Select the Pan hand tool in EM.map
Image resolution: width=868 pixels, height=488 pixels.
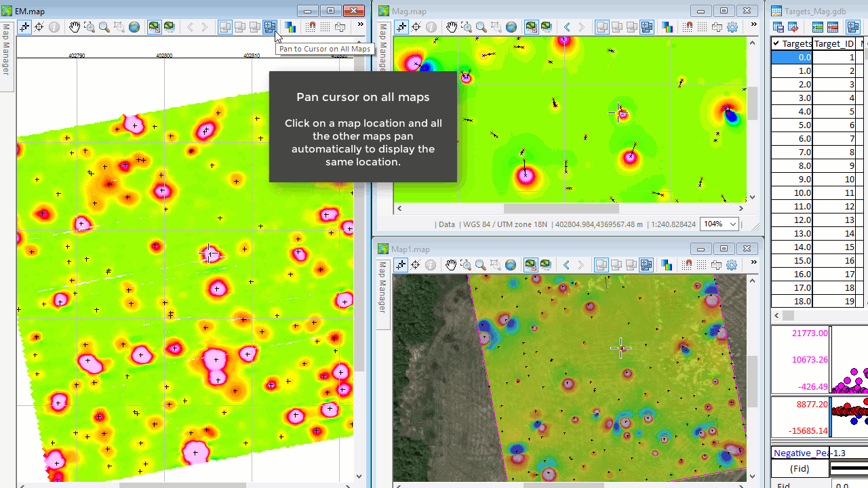(x=74, y=27)
